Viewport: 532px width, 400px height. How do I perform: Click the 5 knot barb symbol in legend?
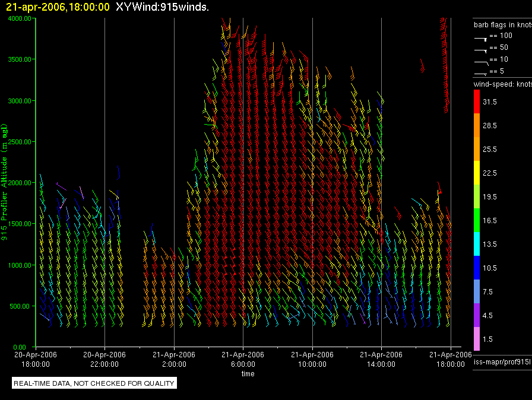coord(480,73)
